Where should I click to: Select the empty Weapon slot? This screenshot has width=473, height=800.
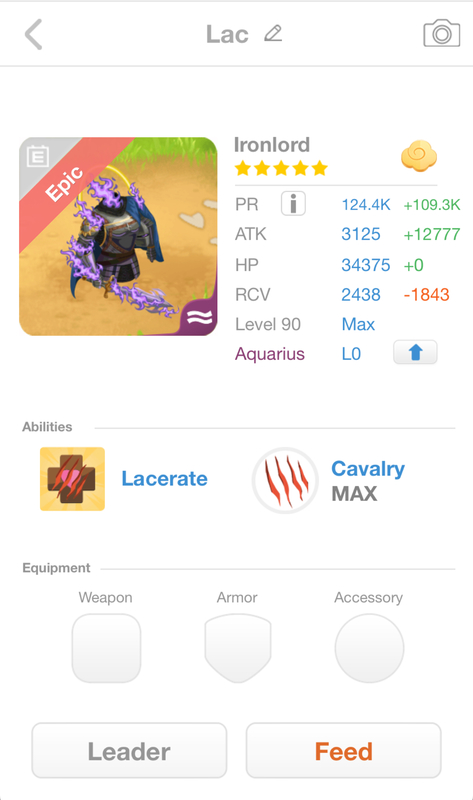[106, 648]
